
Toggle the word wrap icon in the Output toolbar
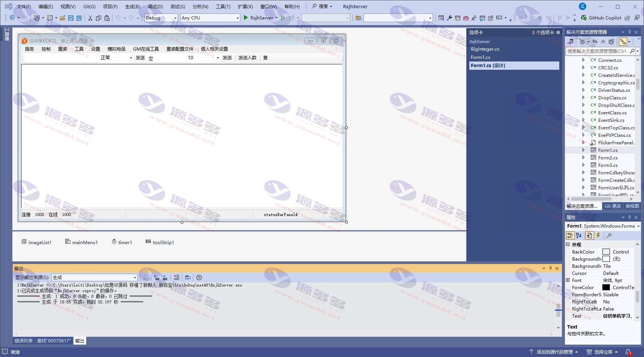point(188,277)
